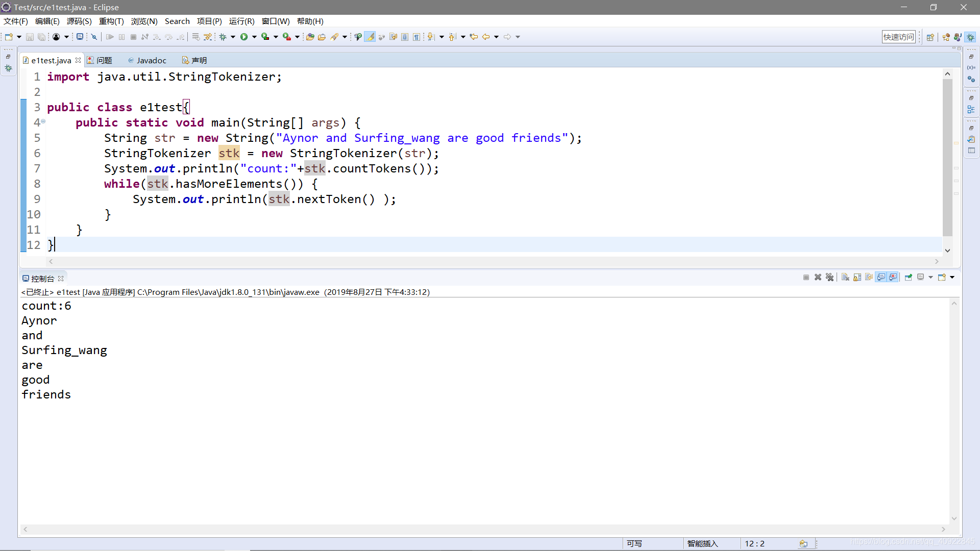Toggle show console on standard output
980x551 pixels.
(x=881, y=278)
